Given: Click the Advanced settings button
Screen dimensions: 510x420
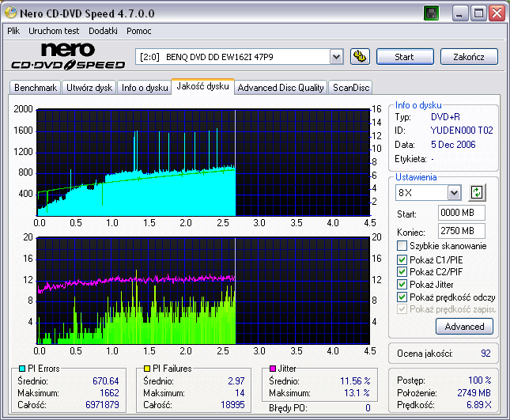Looking at the screenshot, I should click(x=464, y=327).
